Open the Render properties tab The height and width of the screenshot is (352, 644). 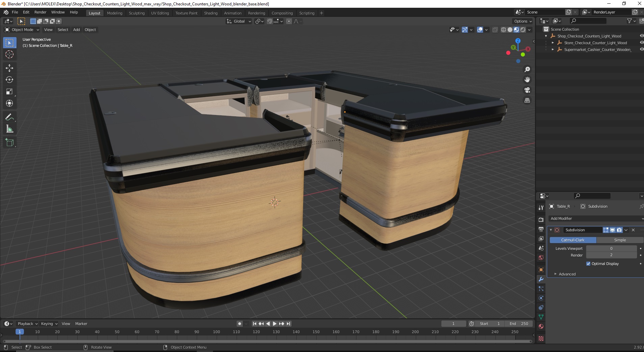pyautogui.click(x=541, y=219)
